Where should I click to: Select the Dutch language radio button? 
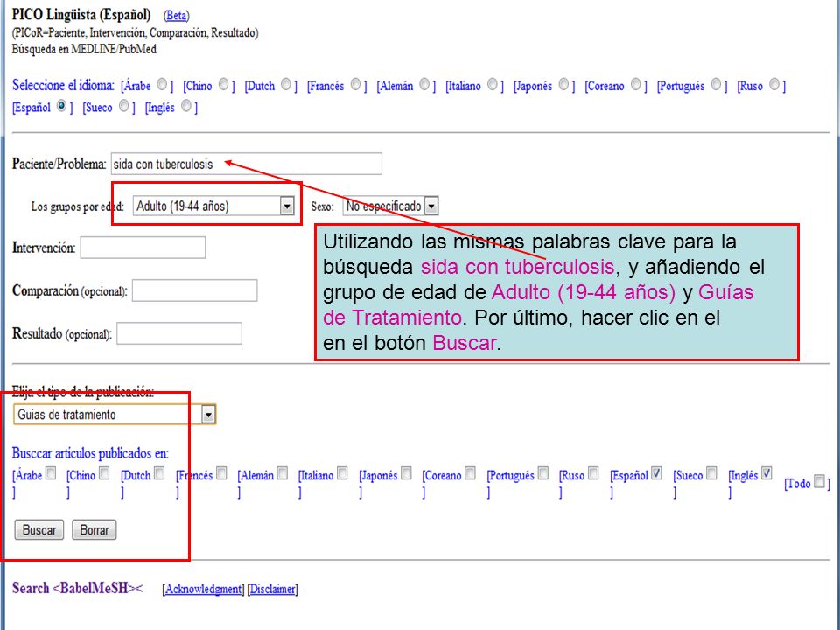point(286,85)
